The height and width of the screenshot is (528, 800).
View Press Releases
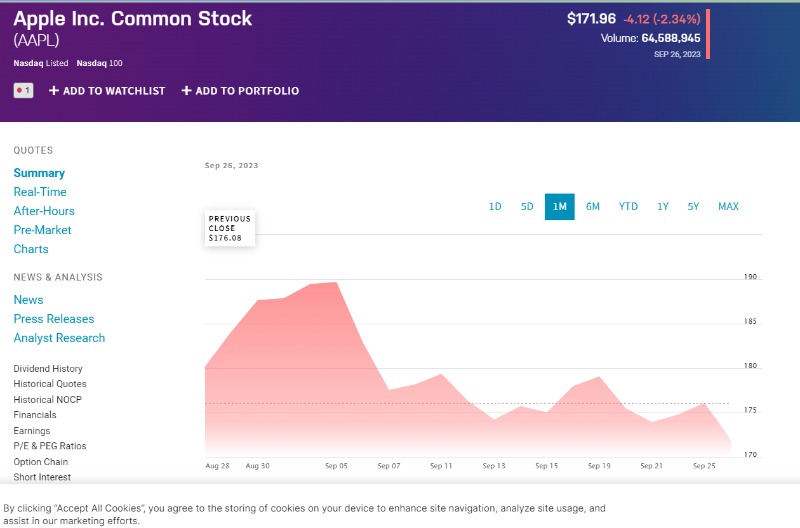click(54, 319)
